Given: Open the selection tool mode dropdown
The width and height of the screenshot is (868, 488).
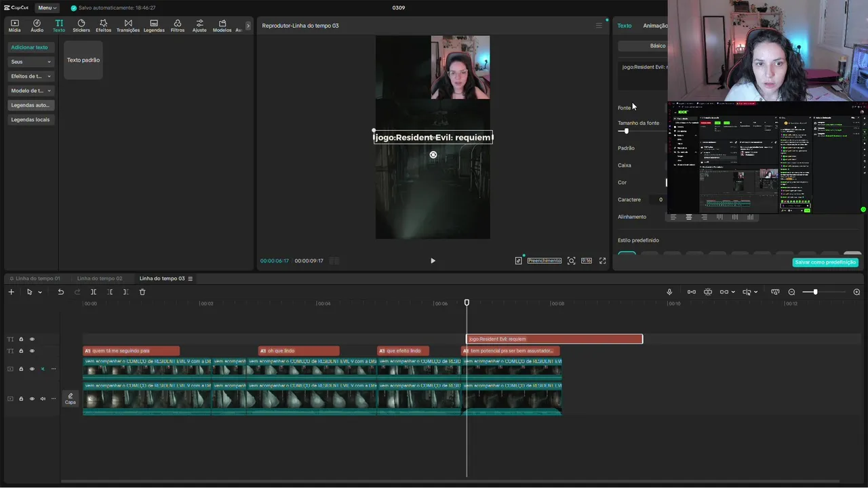Looking at the screenshot, I should (x=40, y=292).
